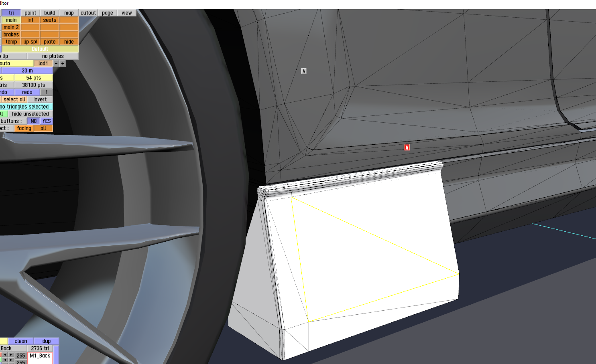Click the 255 value in the red channel row
Image resolution: width=596 pixels, height=364 pixels.
tap(21, 356)
